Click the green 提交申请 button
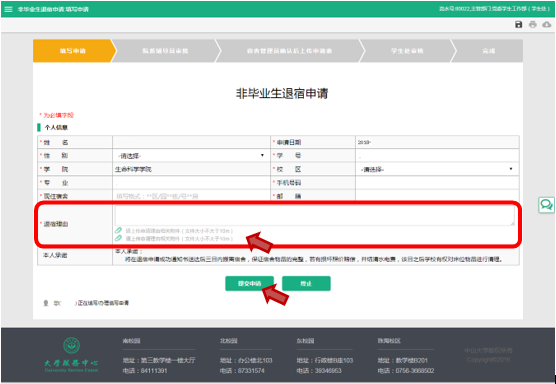Image resolution: width=556 pixels, height=384 pixels. click(250, 283)
